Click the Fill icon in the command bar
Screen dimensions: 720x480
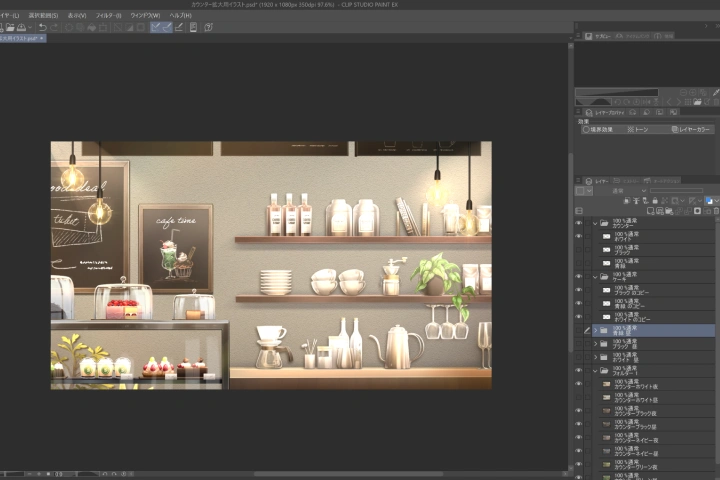click(91, 27)
